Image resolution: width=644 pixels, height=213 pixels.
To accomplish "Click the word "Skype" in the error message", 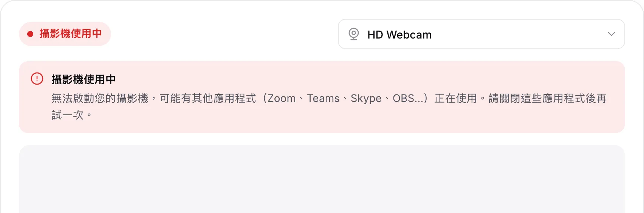I will pyautogui.click(x=366, y=99).
